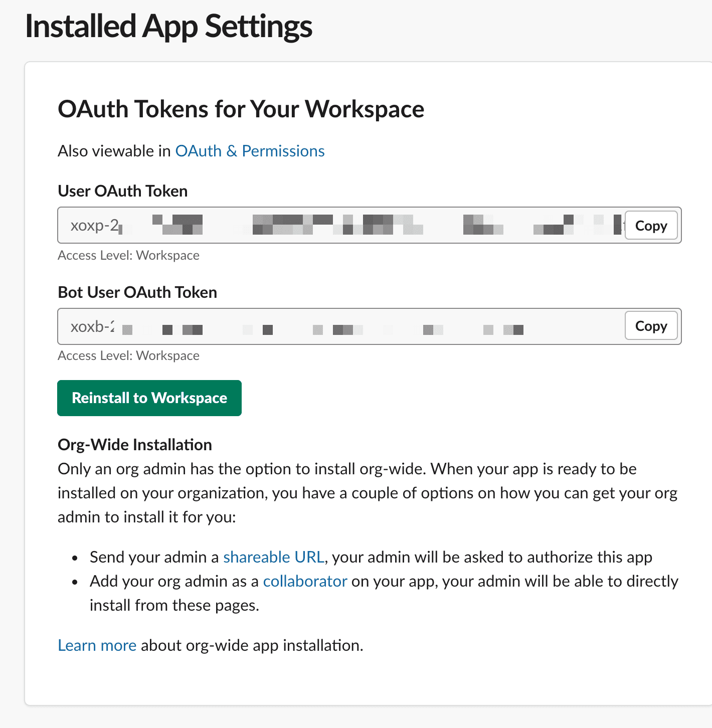Click Access Level text under Bot User OAuth Token

(128, 356)
